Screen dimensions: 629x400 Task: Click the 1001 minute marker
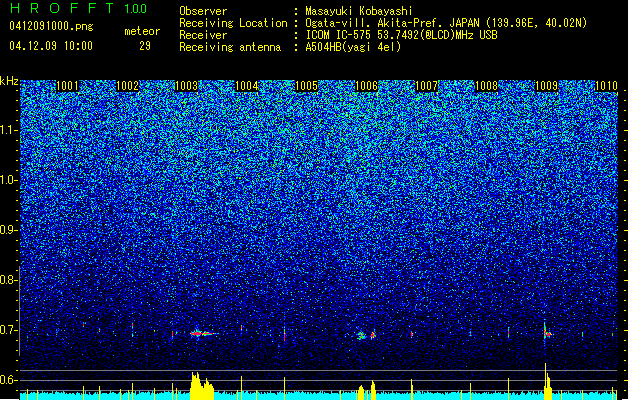coord(67,86)
